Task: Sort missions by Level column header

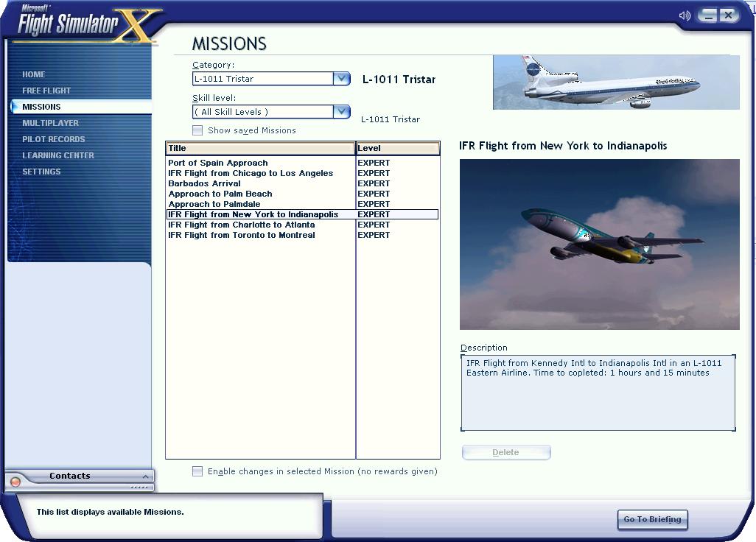Action: (398, 149)
